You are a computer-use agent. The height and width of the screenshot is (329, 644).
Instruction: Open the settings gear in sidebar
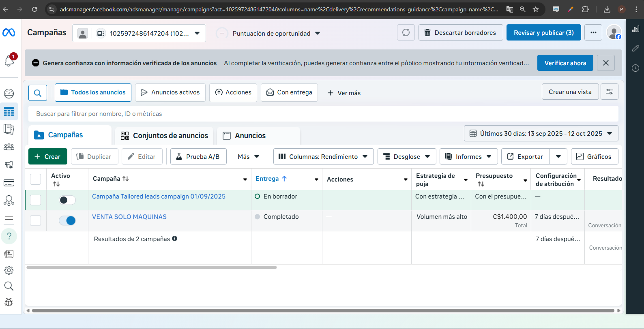[x=9, y=270]
